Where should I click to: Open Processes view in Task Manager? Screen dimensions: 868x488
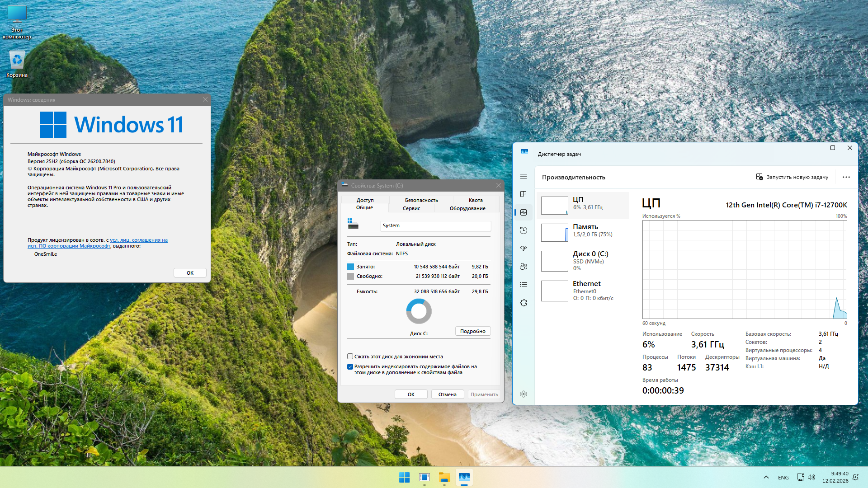(523, 194)
